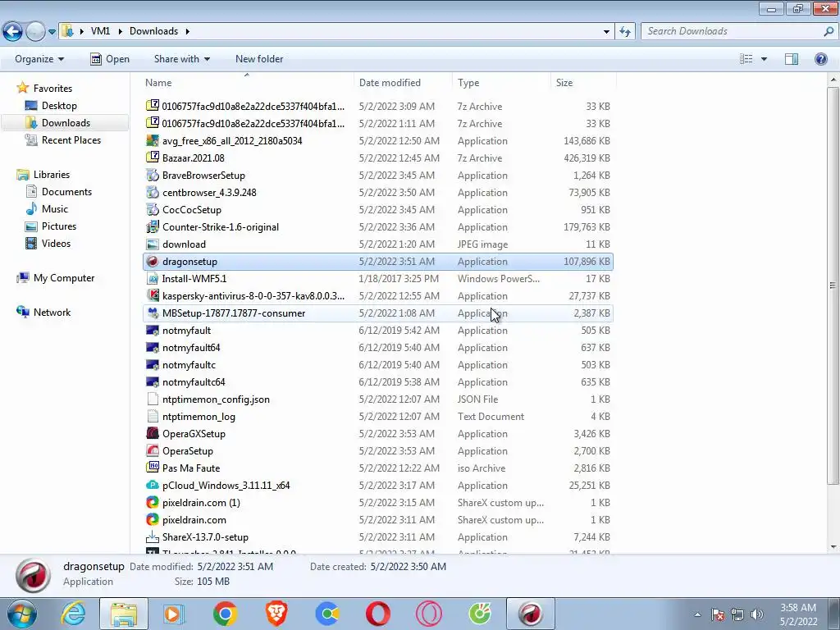The image size is (840, 630).
Task: Click the Open toolbar button
Action: [110, 59]
